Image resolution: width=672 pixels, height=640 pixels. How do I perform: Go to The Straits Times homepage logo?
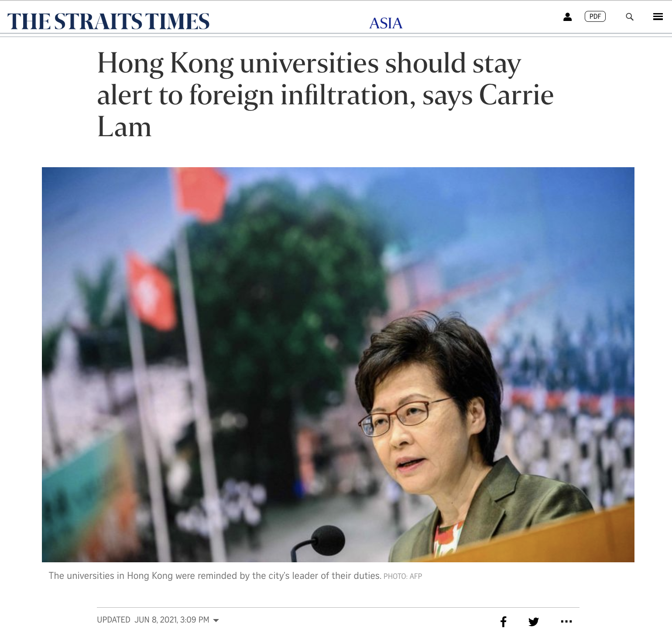click(108, 21)
